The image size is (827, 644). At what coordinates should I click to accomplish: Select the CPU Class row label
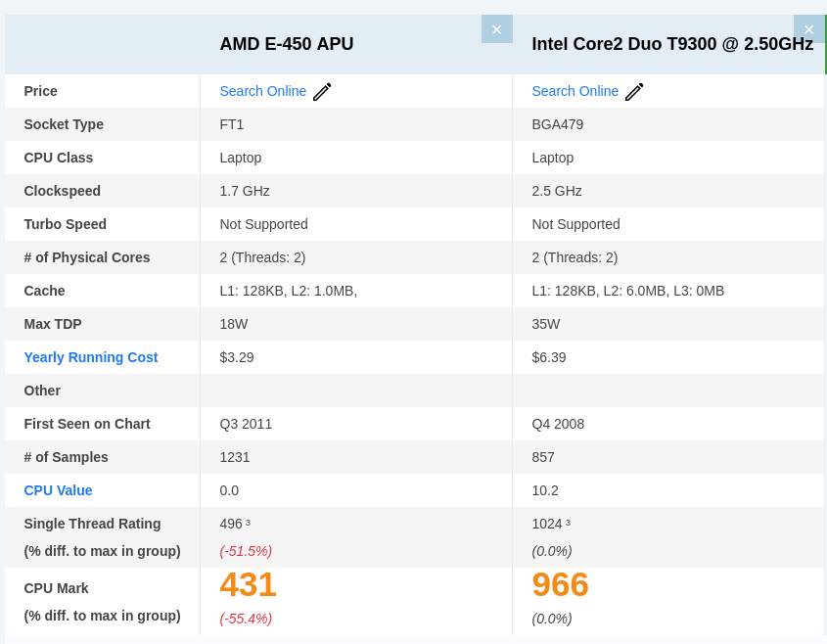59,158
